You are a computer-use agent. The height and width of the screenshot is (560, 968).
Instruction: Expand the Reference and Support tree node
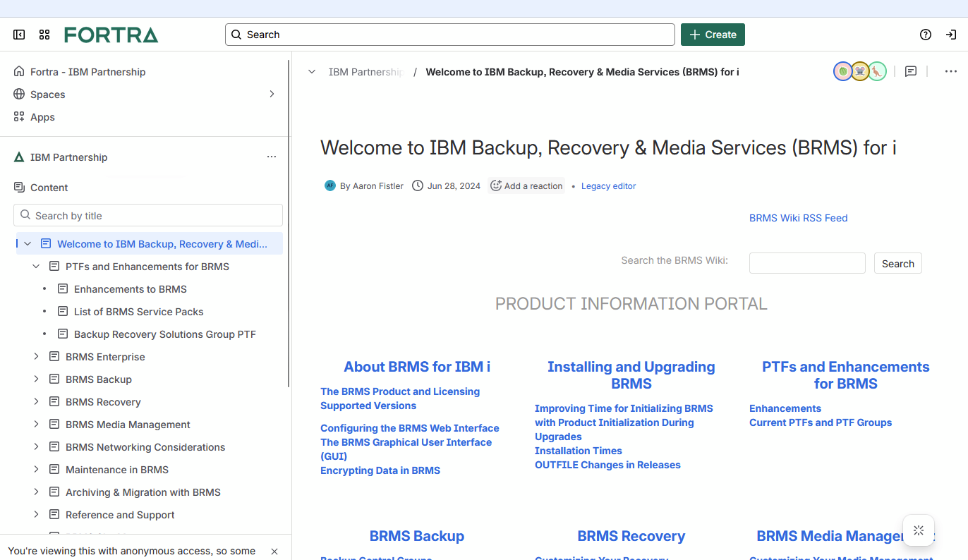tap(36, 515)
